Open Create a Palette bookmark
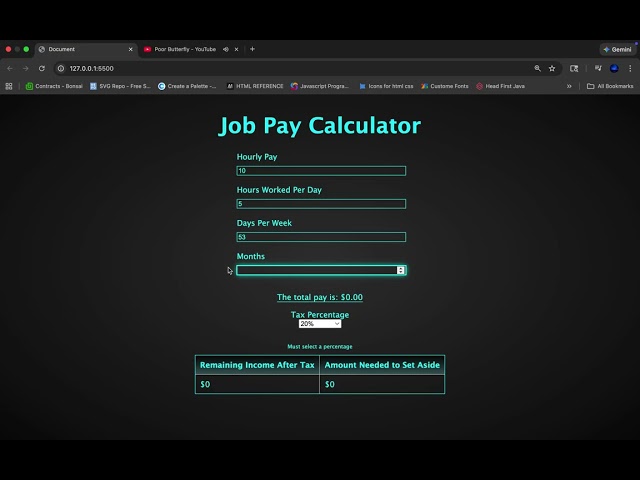Image resolution: width=640 pixels, height=480 pixels. tap(187, 86)
